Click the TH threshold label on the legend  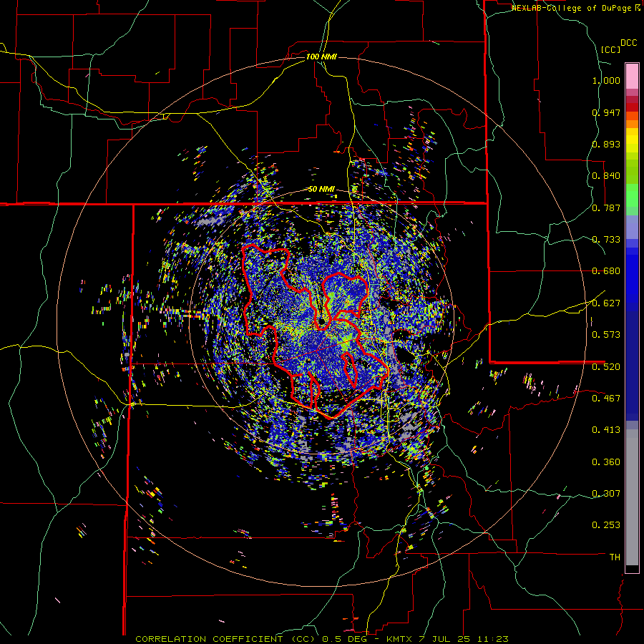tap(615, 557)
